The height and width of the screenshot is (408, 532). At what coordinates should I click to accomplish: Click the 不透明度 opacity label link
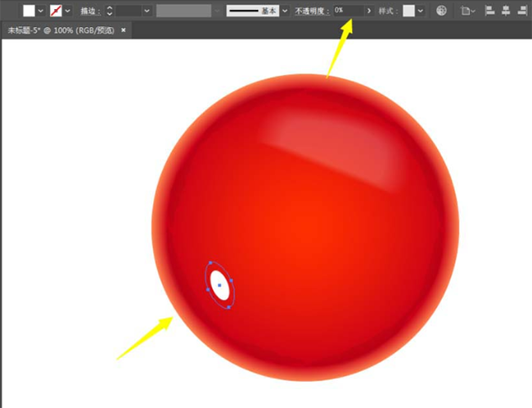point(312,11)
